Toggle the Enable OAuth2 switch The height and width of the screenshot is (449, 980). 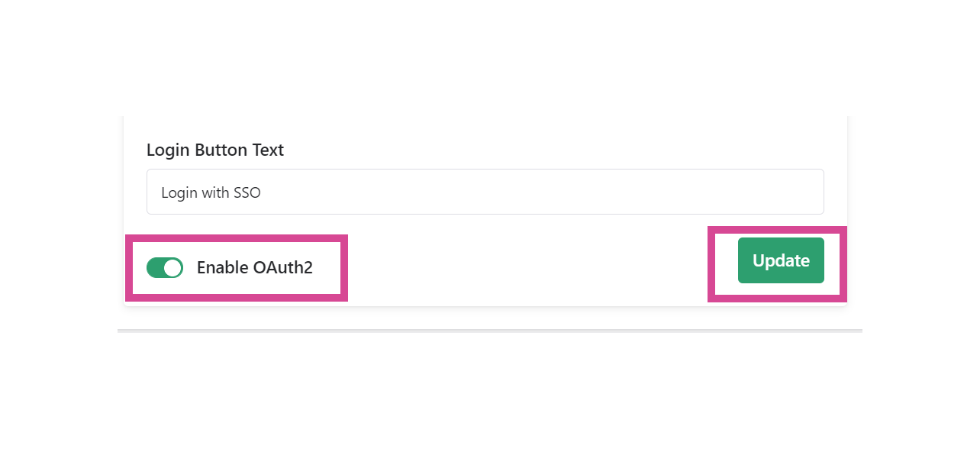click(x=165, y=268)
